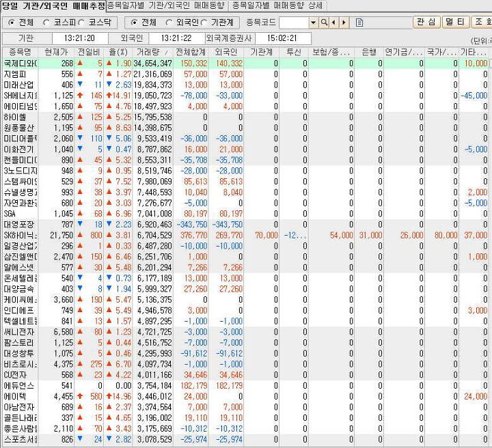Select the 아남전자 stock row
This screenshot has width=492, height=448.
pyautogui.click(x=245, y=407)
